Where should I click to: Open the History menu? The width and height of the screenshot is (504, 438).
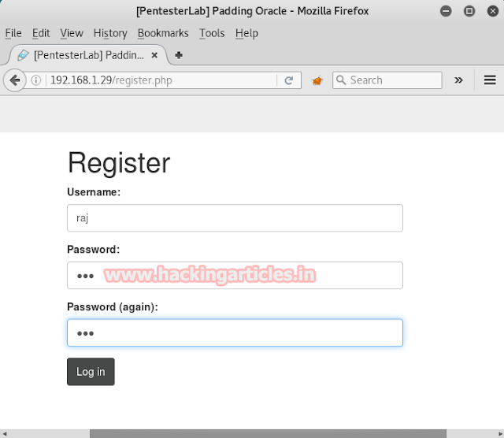(110, 33)
